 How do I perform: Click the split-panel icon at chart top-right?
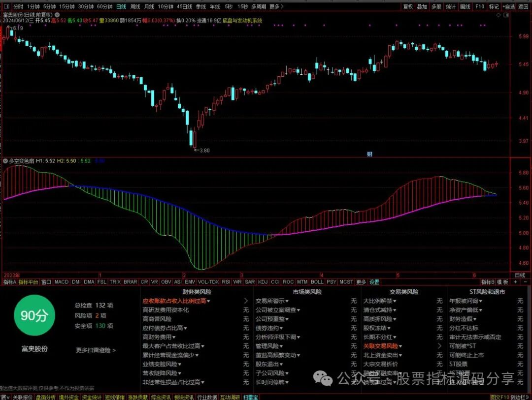pos(506,15)
